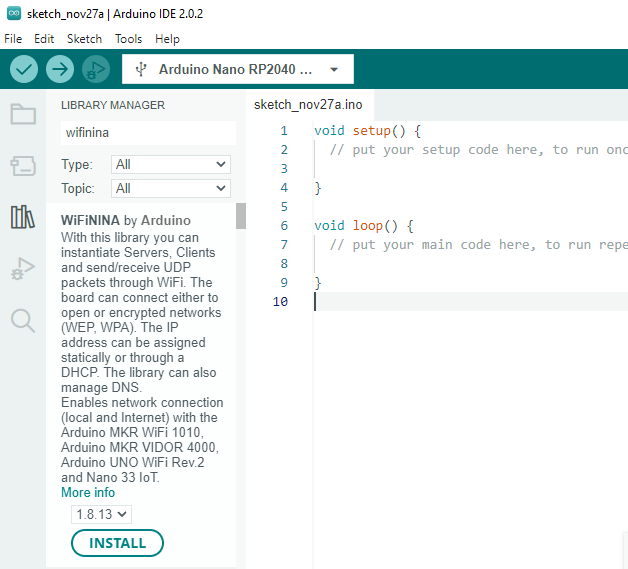Screen dimensions: 628x569
Task: Open the Sketchbook folder sidebar icon
Action: (23, 114)
